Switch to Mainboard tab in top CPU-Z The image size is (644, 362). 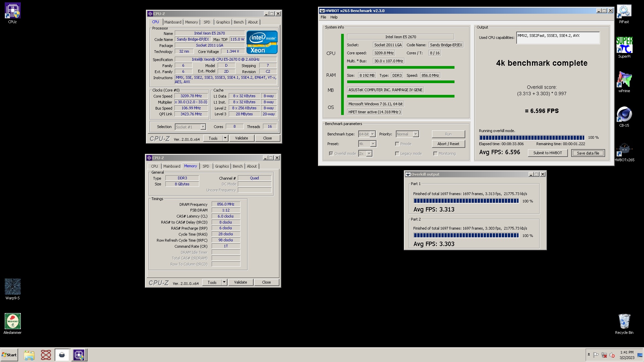[x=173, y=22]
